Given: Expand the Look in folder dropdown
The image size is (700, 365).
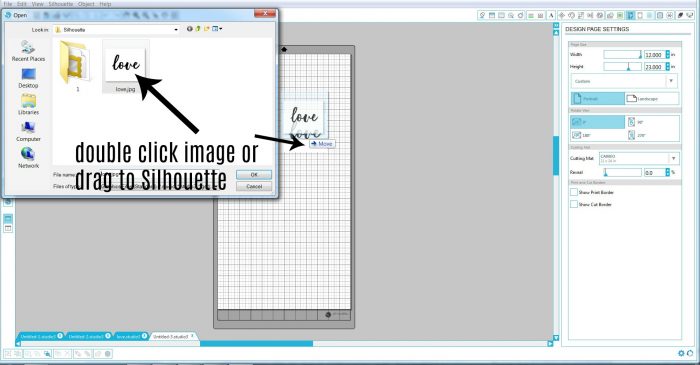Looking at the screenshot, I should [x=176, y=29].
